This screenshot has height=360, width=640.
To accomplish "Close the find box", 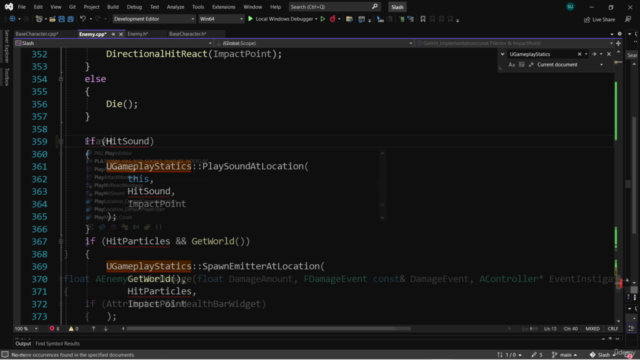I will click(609, 54).
